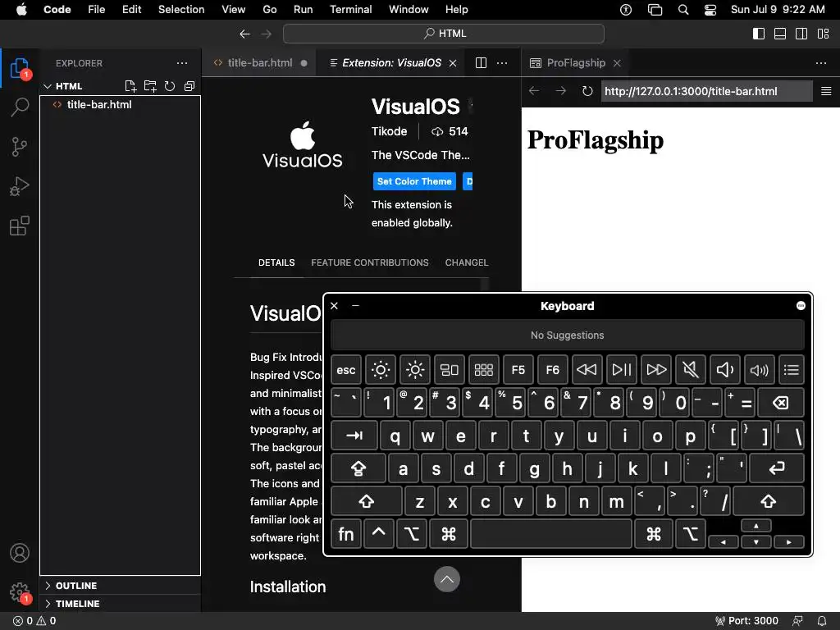840x630 pixels.
Task: Decrease brightness key on Keyboard viewer
Action: coord(381,370)
